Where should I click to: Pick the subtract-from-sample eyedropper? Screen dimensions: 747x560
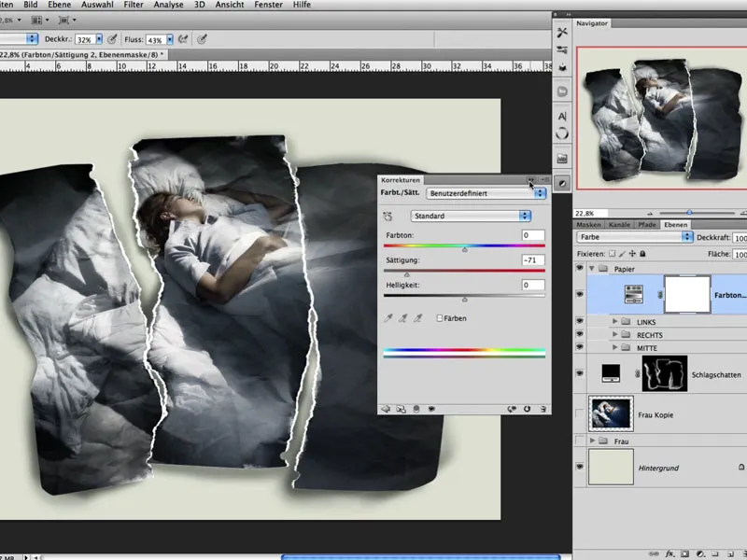(x=417, y=318)
